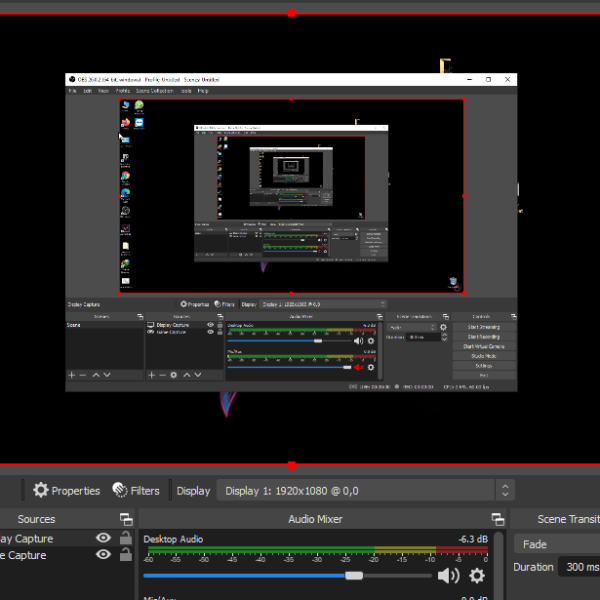The image size is (600, 600).
Task: Remove the scene in the previewed Scenes panel
Action: tap(83, 375)
